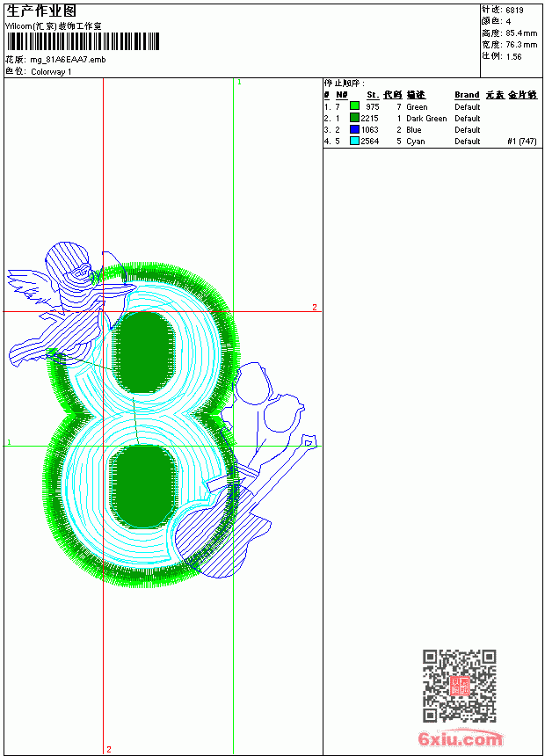Open the 6xiu.com watermark link

click(x=460, y=738)
